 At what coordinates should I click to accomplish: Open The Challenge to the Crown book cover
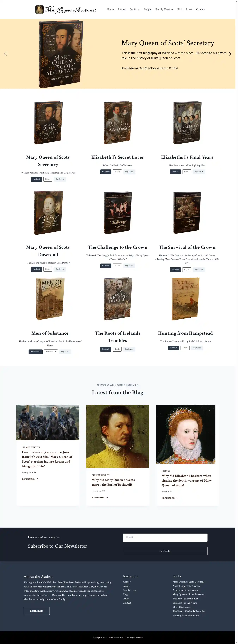point(118,212)
